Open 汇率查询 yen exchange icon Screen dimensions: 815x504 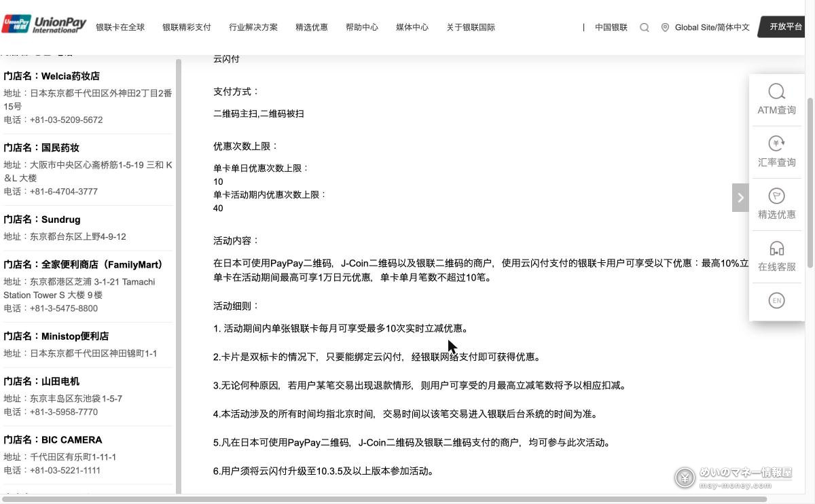click(776, 143)
